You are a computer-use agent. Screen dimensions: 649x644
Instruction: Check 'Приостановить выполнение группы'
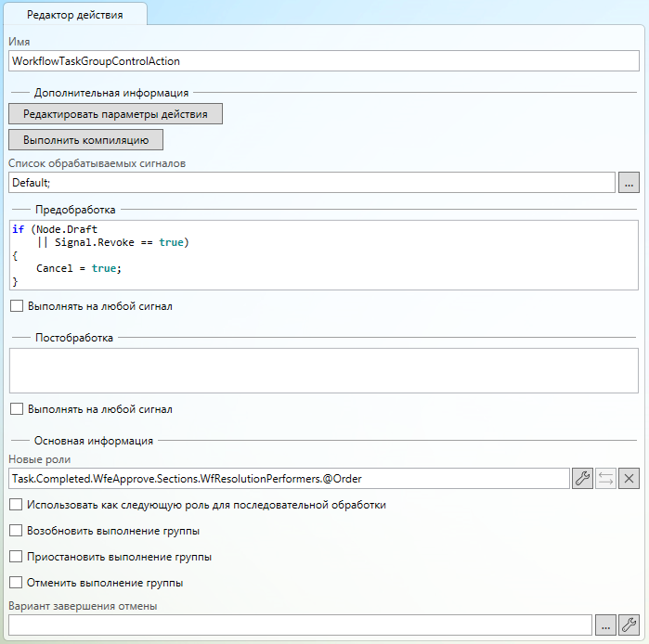click(16, 557)
